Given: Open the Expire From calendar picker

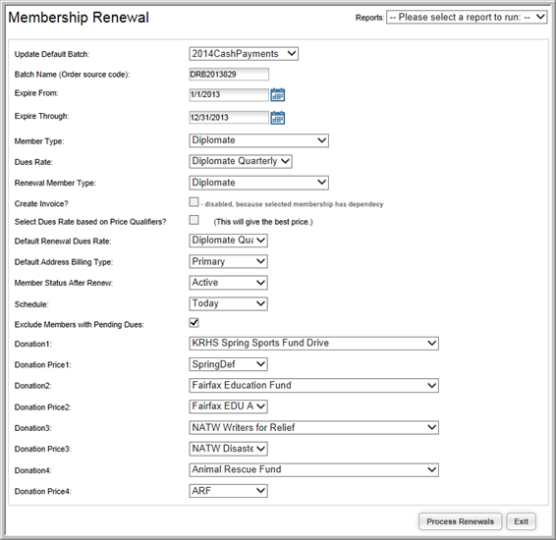Looking at the screenshot, I should pyautogui.click(x=278, y=95).
